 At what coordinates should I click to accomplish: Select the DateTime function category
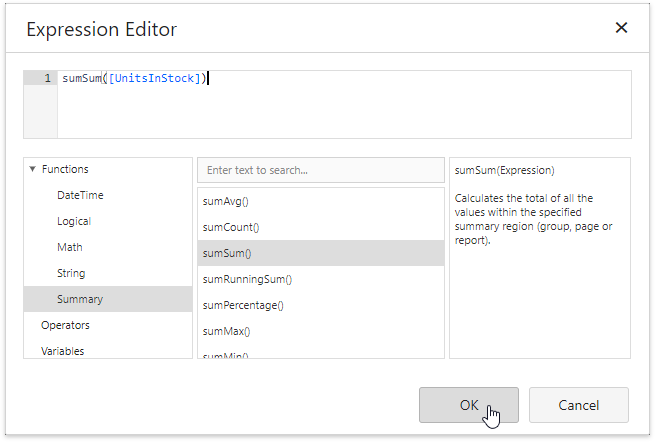pos(80,195)
